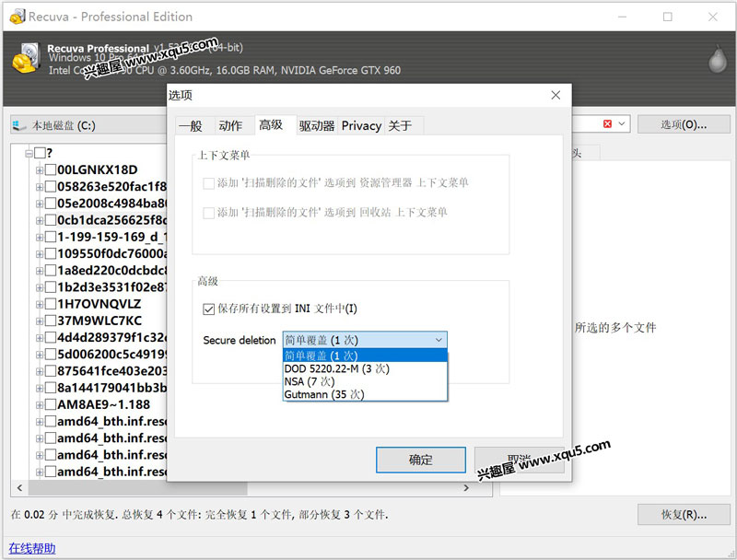
Task: Expand the 109550f0dc76000a tree node
Action: 40,254
